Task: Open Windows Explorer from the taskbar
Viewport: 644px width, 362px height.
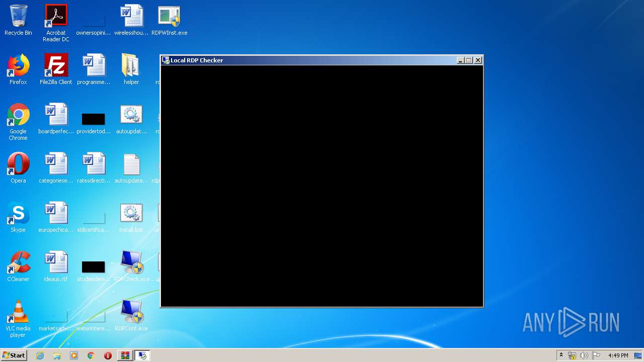Action: coord(57,355)
